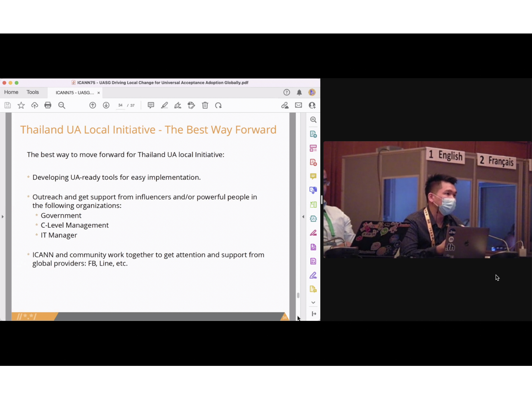Open the Help question mark menu
Viewport: 532px width, 399px height.
click(287, 92)
